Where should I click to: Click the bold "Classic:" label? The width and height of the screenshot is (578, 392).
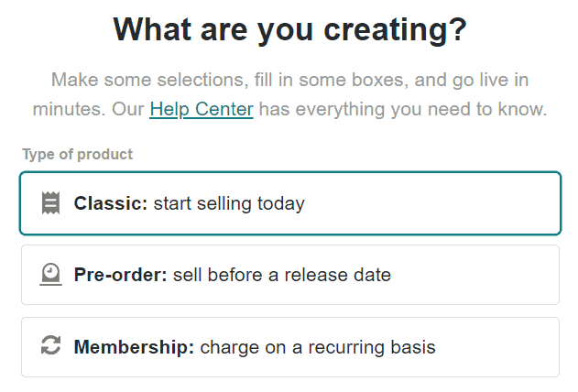click(111, 203)
